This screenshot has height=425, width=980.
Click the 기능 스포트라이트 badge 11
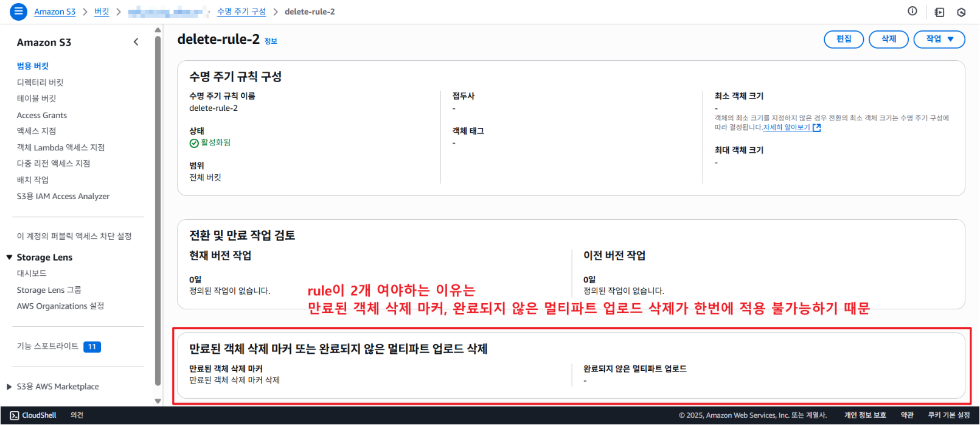click(92, 346)
